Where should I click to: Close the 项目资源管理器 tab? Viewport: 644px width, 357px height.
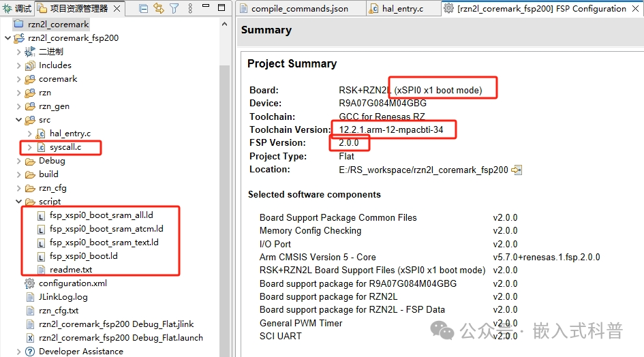pyautogui.click(x=117, y=9)
